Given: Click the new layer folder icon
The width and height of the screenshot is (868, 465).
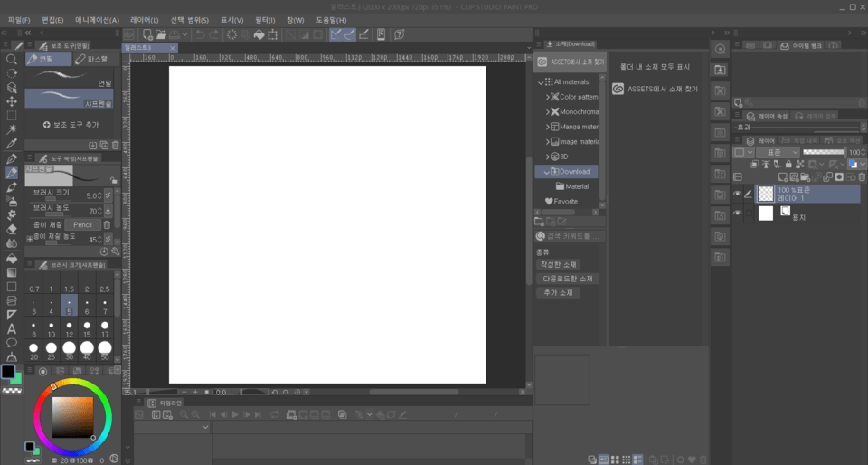Looking at the screenshot, I should coord(805,177).
